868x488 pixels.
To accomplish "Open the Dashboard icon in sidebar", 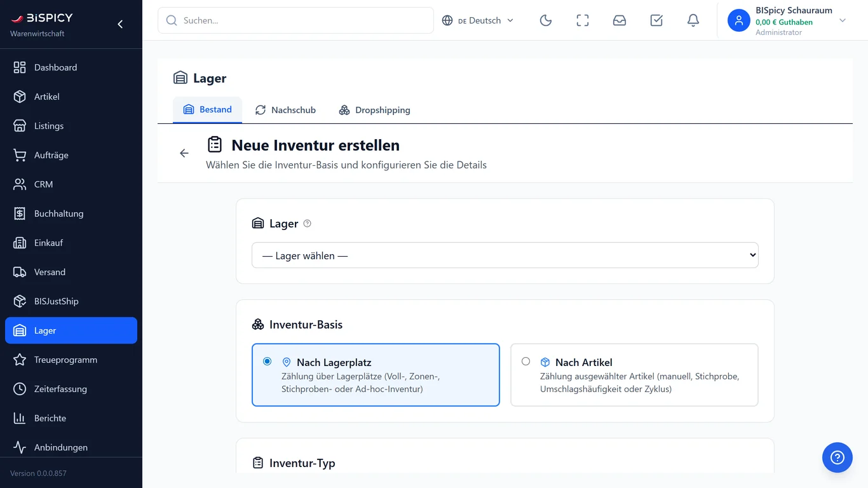I will (20, 67).
